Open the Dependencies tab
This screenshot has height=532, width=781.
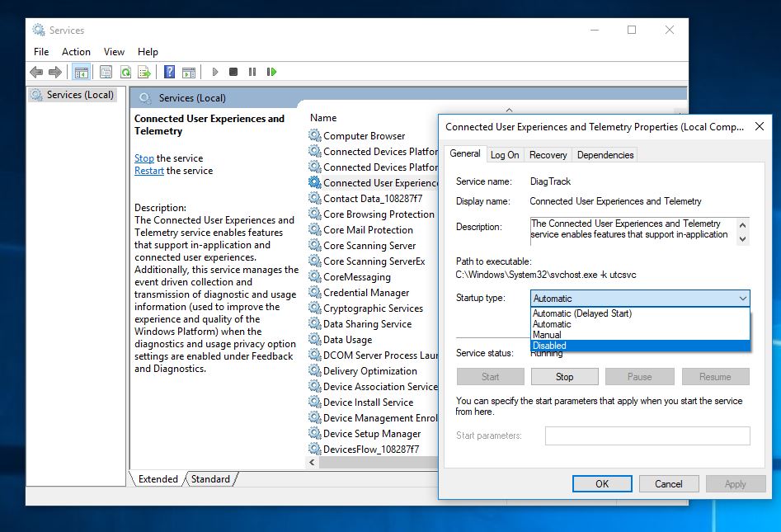pyautogui.click(x=605, y=155)
